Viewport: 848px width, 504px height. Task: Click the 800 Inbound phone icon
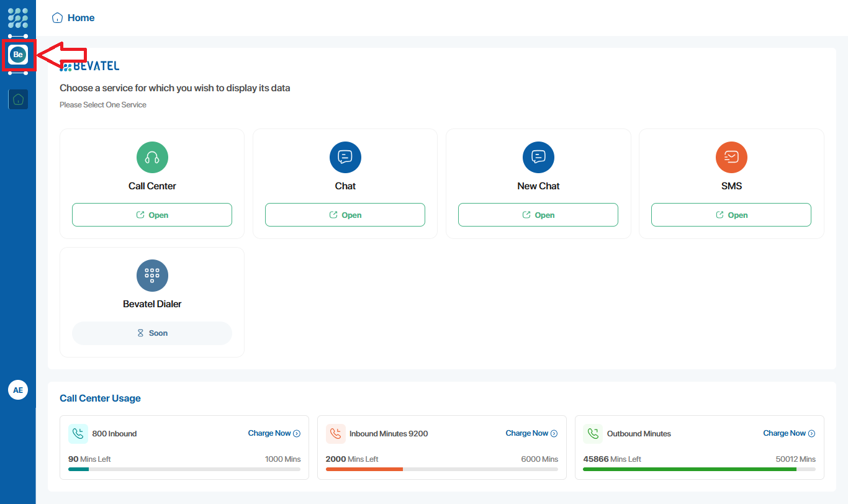(78, 434)
